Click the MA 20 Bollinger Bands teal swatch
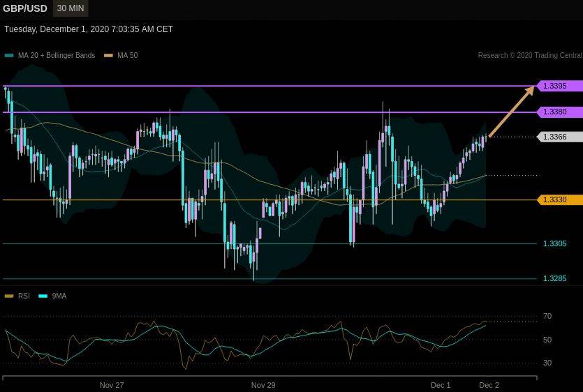 [x=9, y=56]
